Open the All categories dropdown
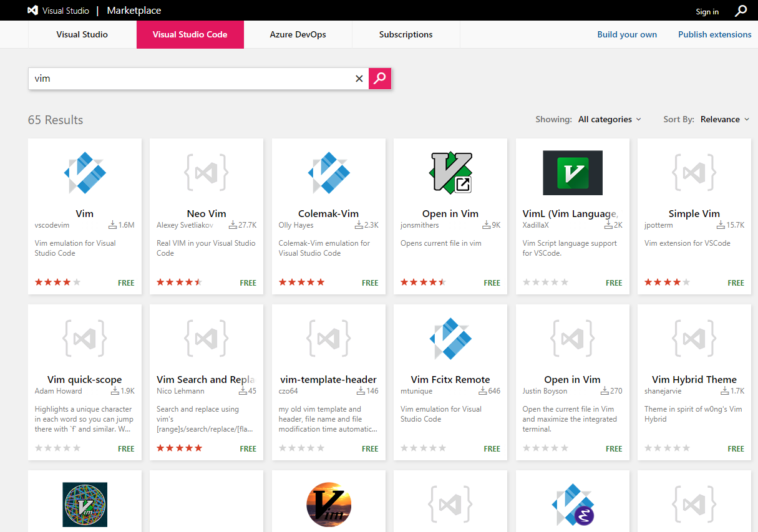Image resolution: width=758 pixels, height=532 pixels. (610, 119)
